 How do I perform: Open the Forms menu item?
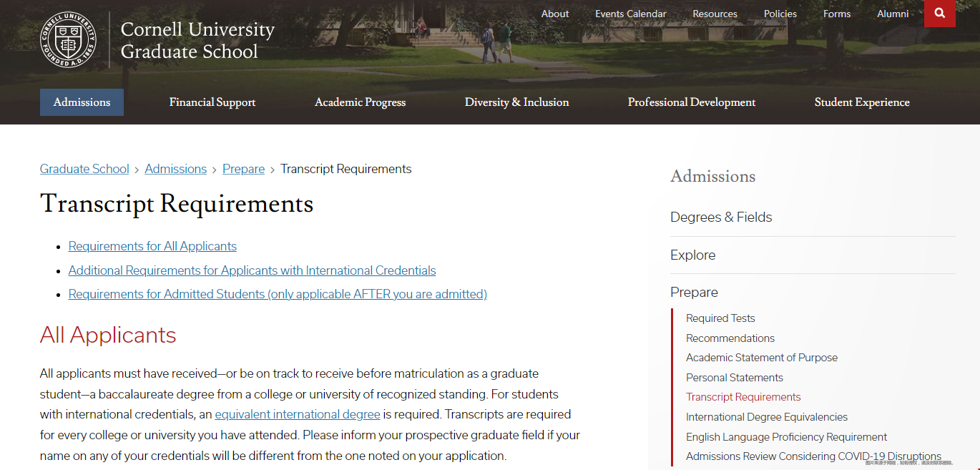click(837, 14)
